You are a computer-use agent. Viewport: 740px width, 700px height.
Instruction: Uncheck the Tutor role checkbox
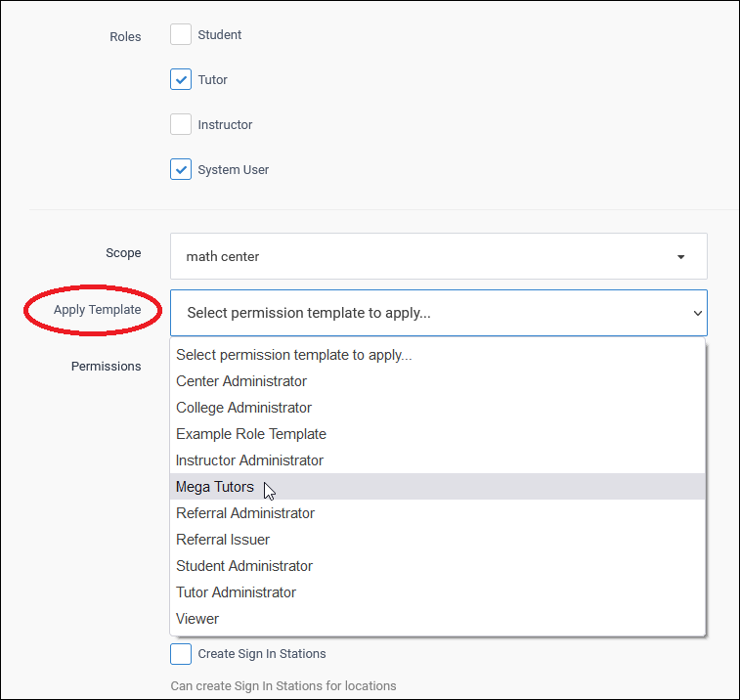(x=181, y=80)
